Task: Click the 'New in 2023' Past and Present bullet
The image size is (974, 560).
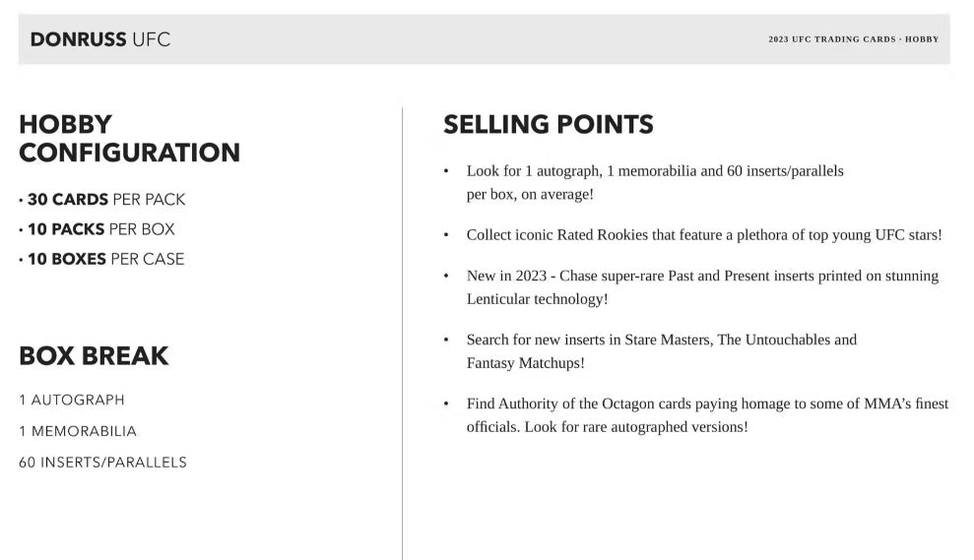Action: (x=701, y=277)
